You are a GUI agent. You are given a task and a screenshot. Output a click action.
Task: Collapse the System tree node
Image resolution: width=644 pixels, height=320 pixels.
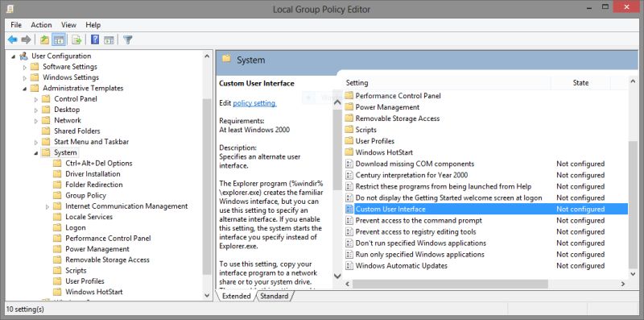(36, 153)
